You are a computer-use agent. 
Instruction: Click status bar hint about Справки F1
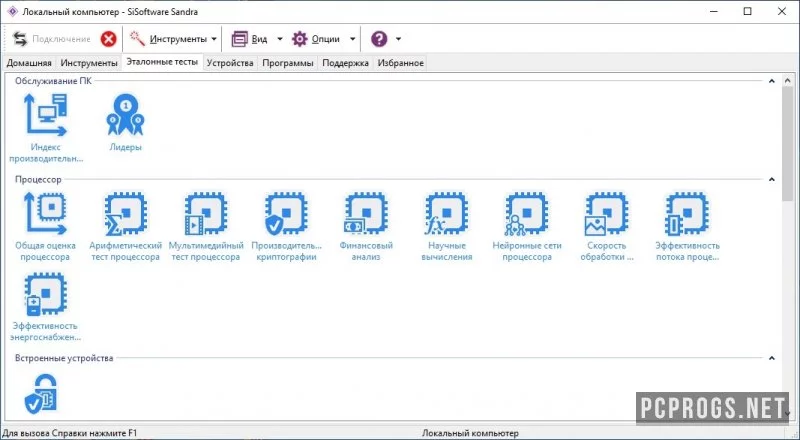[x=70, y=433]
